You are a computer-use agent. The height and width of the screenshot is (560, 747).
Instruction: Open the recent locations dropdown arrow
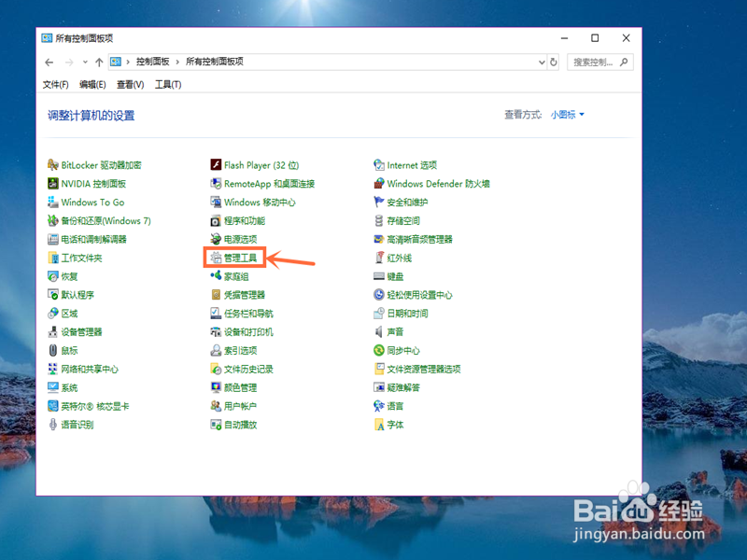(x=85, y=62)
